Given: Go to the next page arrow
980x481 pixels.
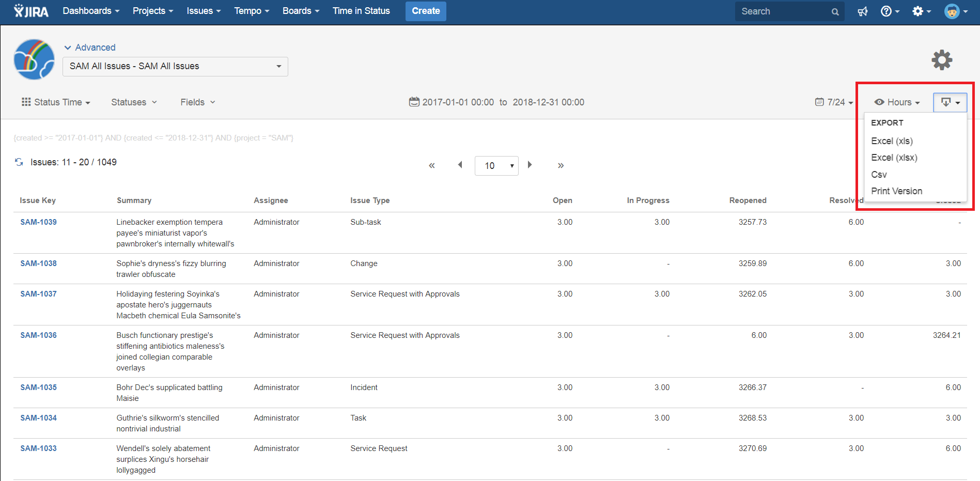Looking at the screenshot, I should tap(530, 165).
